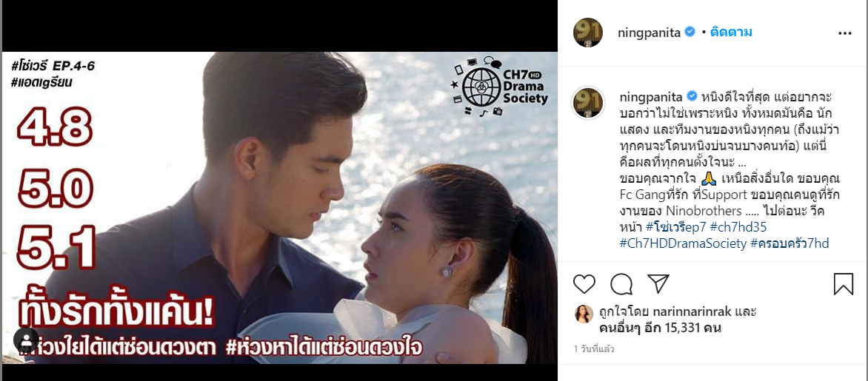Follow the account via ติดตาม button
868x381 pixels.
[731, 33]
